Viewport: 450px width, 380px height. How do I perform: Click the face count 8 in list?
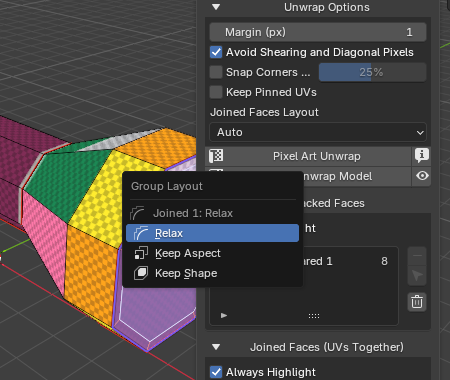click(384, 261)
